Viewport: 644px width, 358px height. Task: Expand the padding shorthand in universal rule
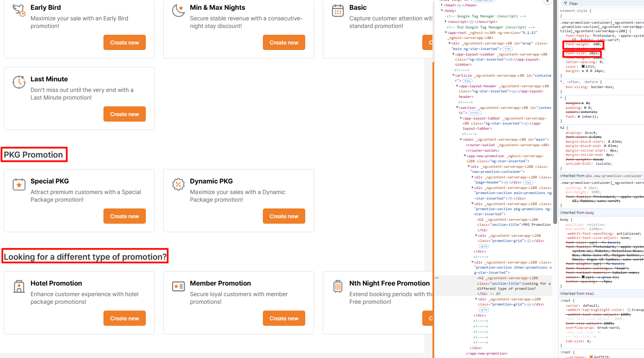[585, 108]
